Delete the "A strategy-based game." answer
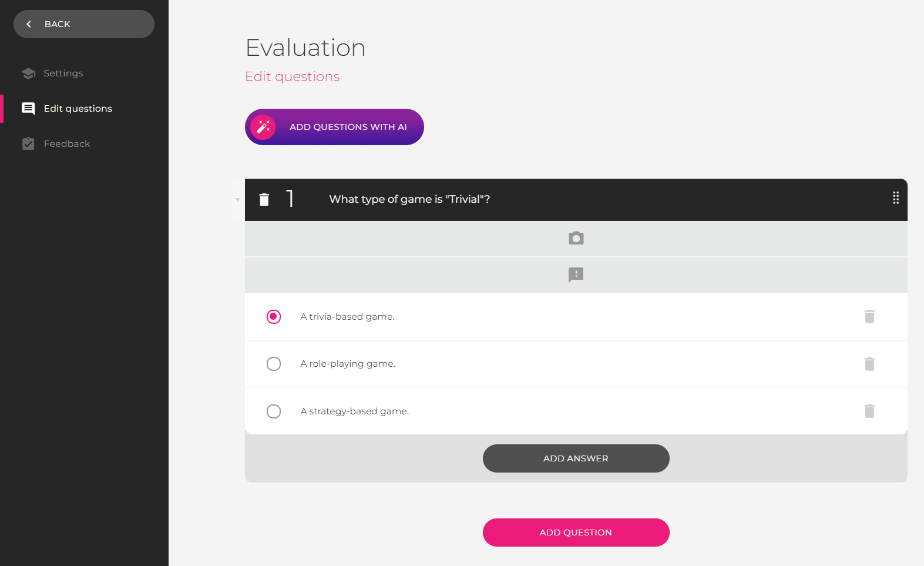 [869, 411]
